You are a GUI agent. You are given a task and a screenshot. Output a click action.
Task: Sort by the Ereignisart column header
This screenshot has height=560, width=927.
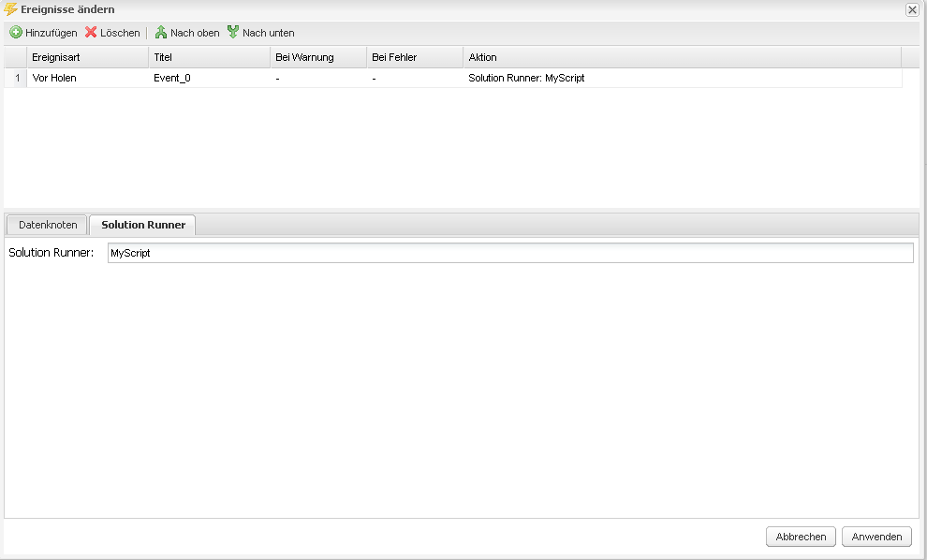(x=87, y=57)
